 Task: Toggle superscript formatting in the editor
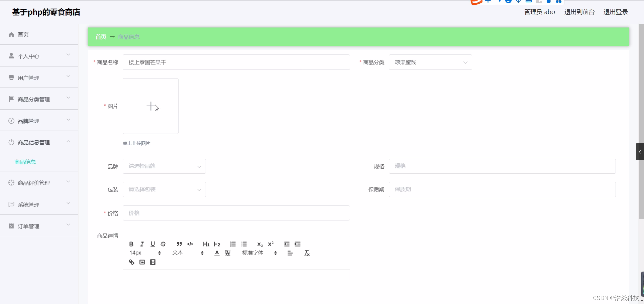click(x=271, y=244)
